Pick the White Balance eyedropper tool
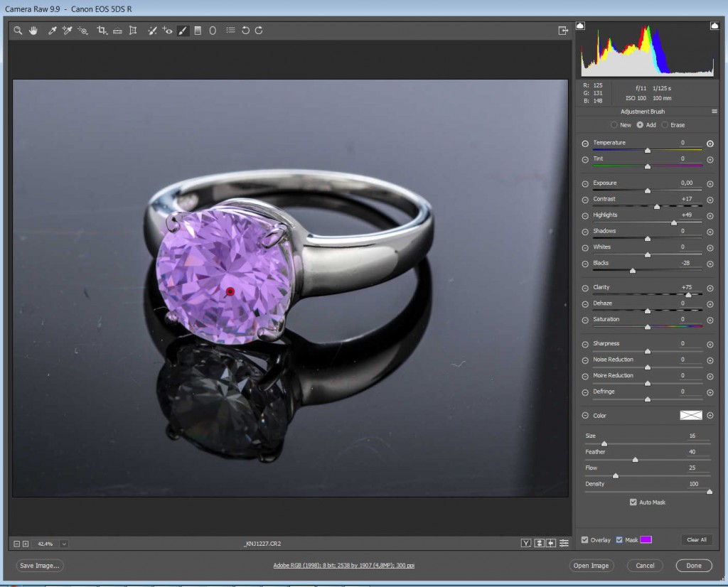728x587 pixels. point(52,31)
